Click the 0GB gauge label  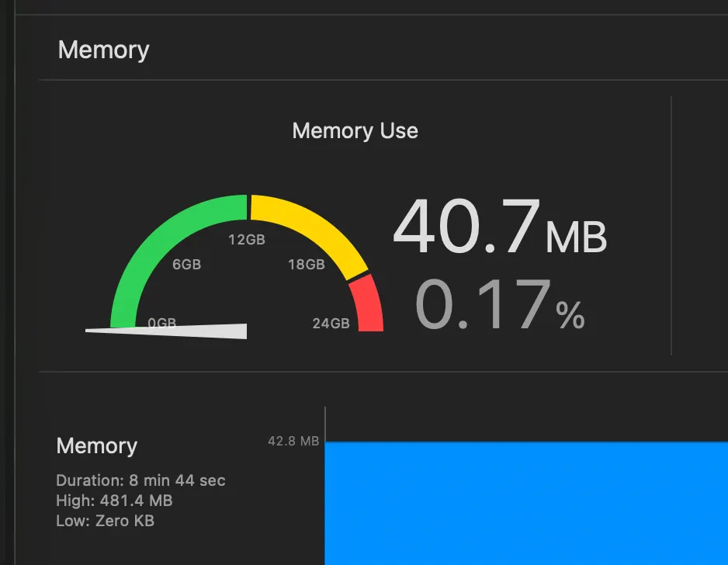162,322
